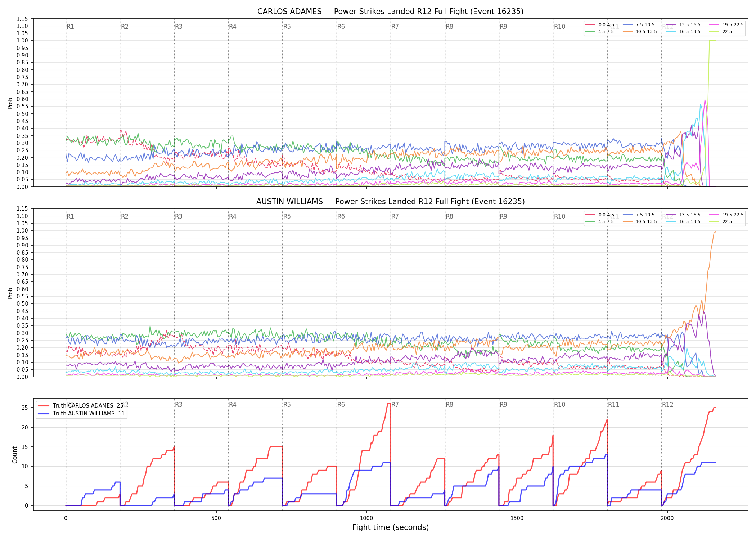Image resolution: width=756 pixels, height=540 pixels.
Task: Click round marker R2 in the Carlos Adames chart
Action: [125, 27]
